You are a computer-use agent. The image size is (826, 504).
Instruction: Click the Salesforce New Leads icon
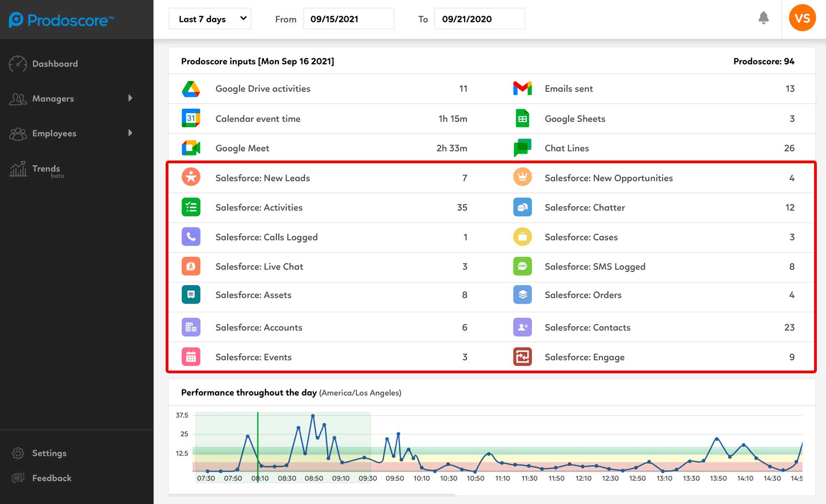click(x=191, y=177)
